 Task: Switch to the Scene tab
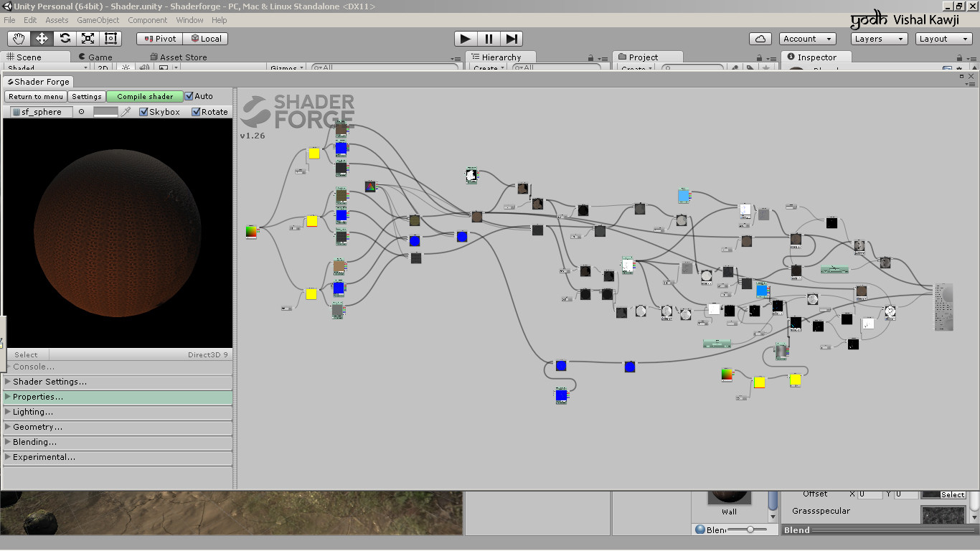[36, 57]
